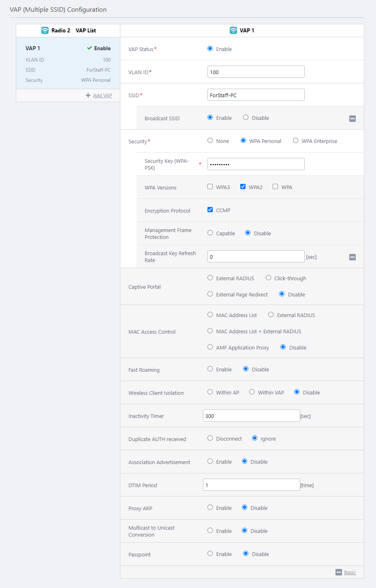
Task: Select VAP 1 entry in the VAP list
Action: [x=68, y=63]
